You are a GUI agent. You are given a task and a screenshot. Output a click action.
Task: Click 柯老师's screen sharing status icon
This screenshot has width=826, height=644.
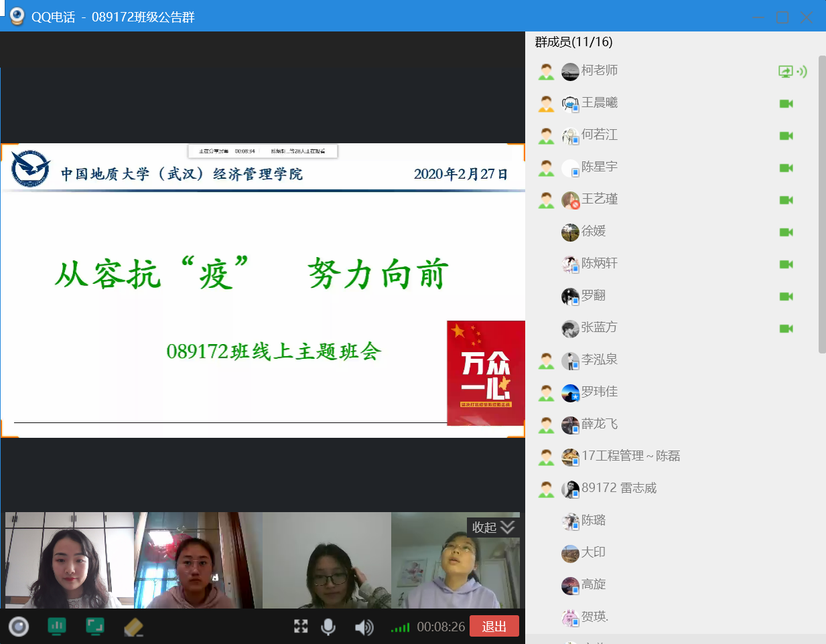(786, 71)
